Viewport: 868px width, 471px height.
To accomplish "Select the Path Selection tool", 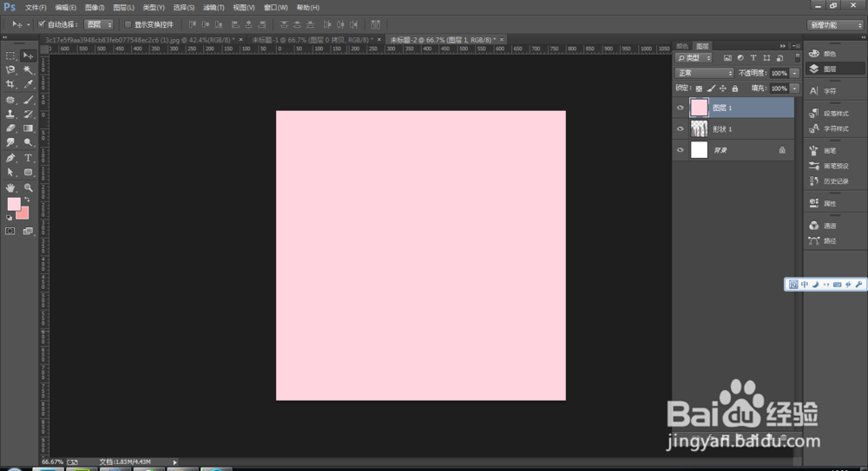I will (10, 173).
